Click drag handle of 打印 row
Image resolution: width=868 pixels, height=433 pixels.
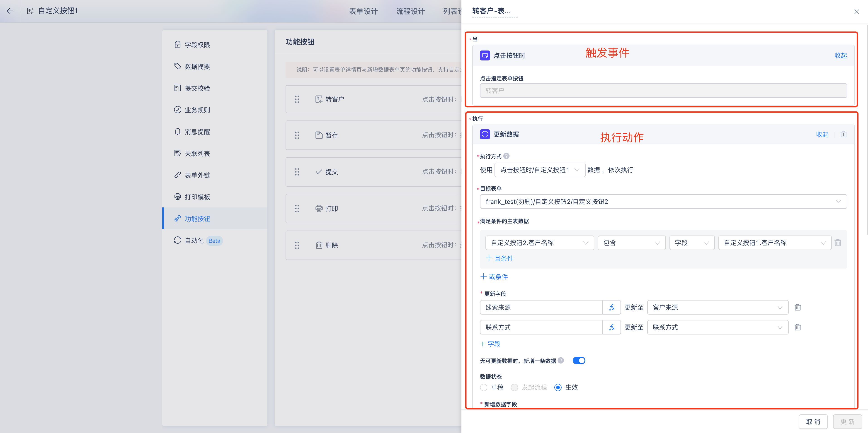(x=297, y=208)
